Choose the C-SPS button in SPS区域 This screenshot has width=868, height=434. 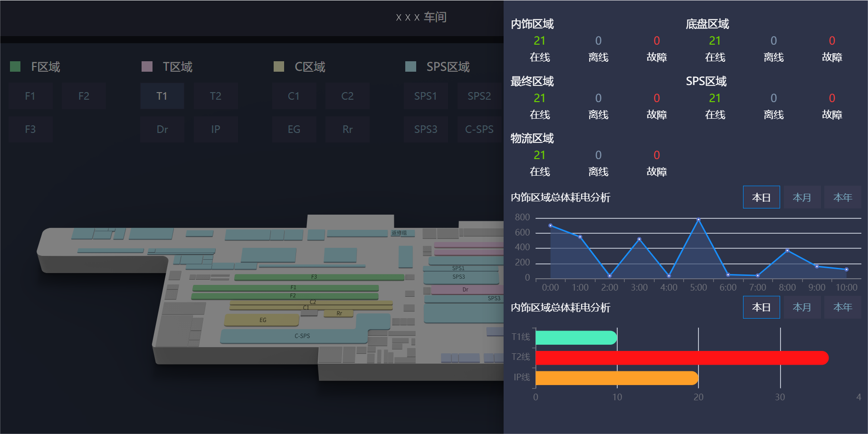pos(479,129)
